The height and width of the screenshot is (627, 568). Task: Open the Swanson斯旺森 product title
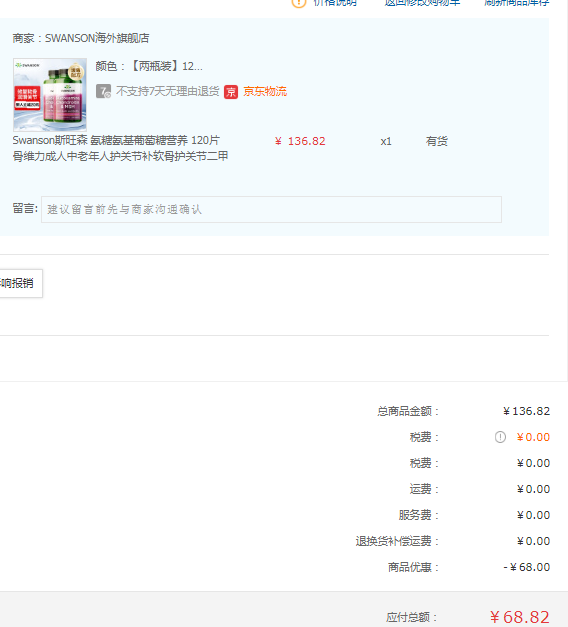pos(120,148)
